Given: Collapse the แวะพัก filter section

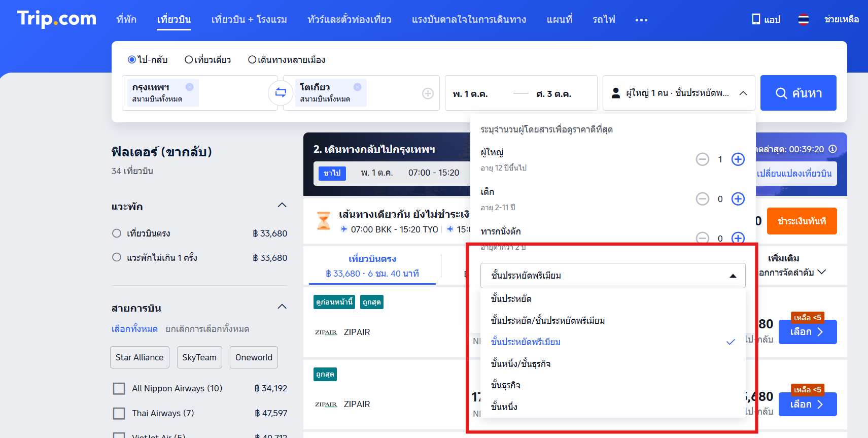Looking at the screenshot, I should click(282, 205).
